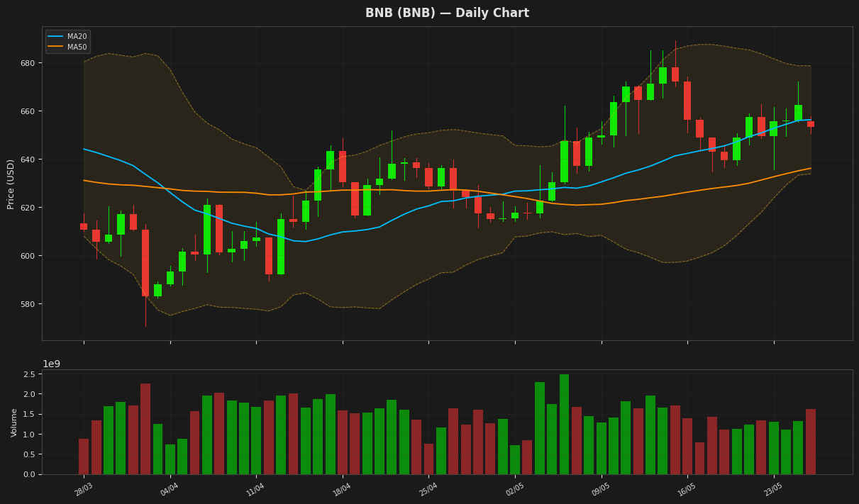Viewport: 859px width, 504px height.
Task: Click the 0.0 volume axis tick label
Action: point(30,475)
